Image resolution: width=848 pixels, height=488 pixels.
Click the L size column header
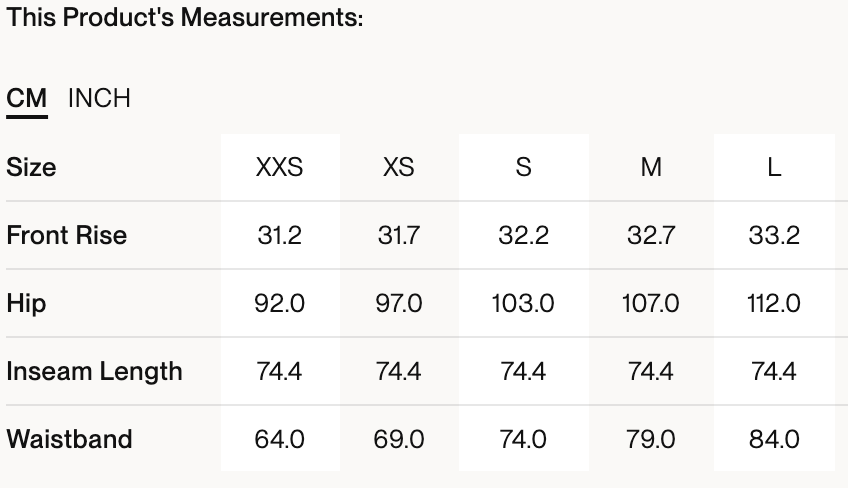click(x=774, y=167)
